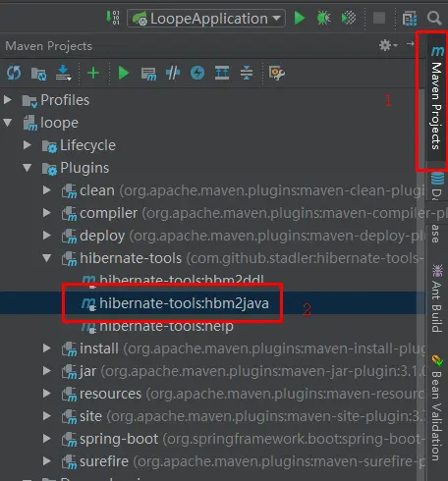The image size is (448, 481).
Task: Debug LoopeApplication with bug icon
Action: tap(323, 18)
